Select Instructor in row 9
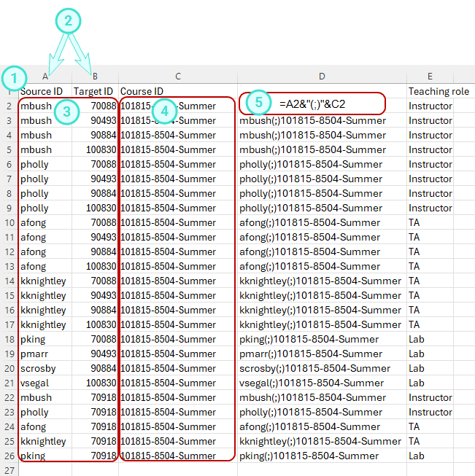 click(x=430, y=208)
